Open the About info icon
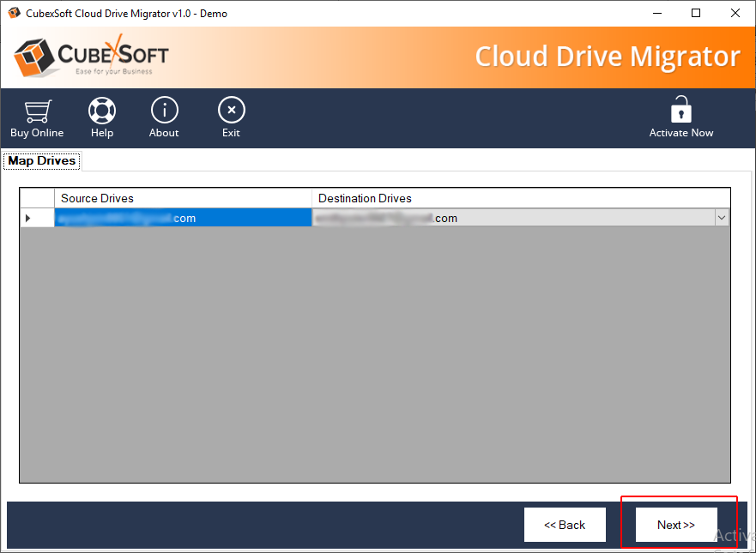 click(x=165, y=111)
